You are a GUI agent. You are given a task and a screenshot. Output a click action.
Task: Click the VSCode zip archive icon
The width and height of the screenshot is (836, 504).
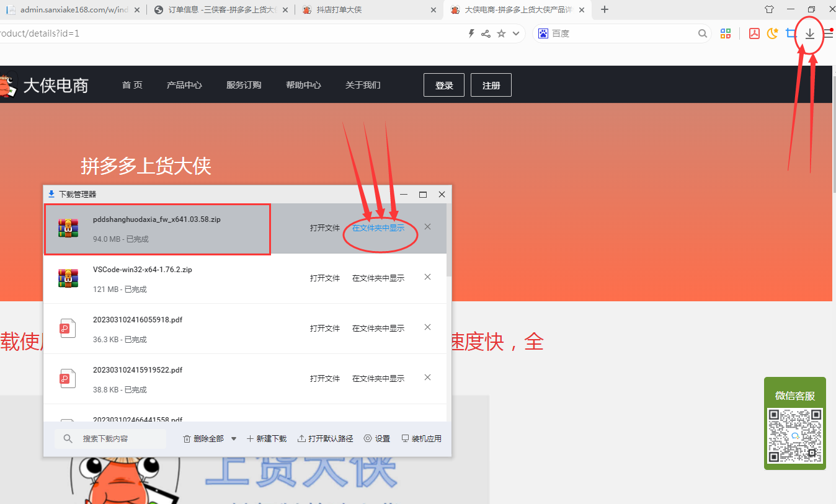[x=68, y=278]
